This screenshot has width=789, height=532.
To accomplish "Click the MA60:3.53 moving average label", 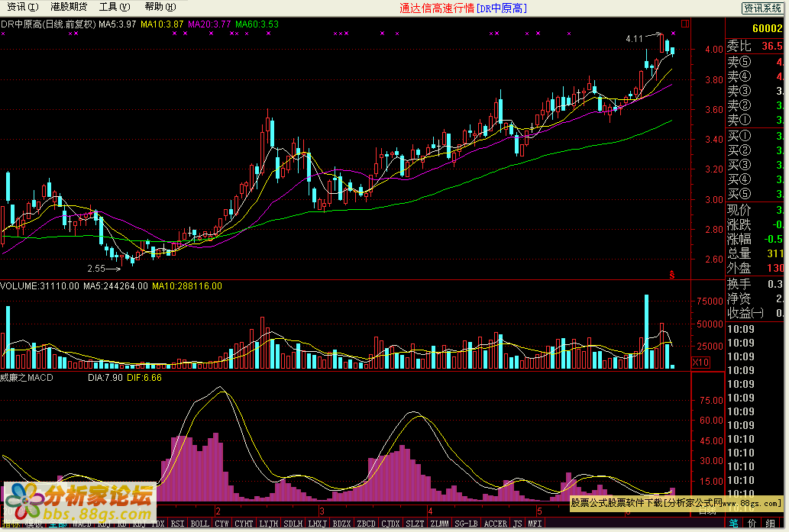I will click(x=257, y=24).
